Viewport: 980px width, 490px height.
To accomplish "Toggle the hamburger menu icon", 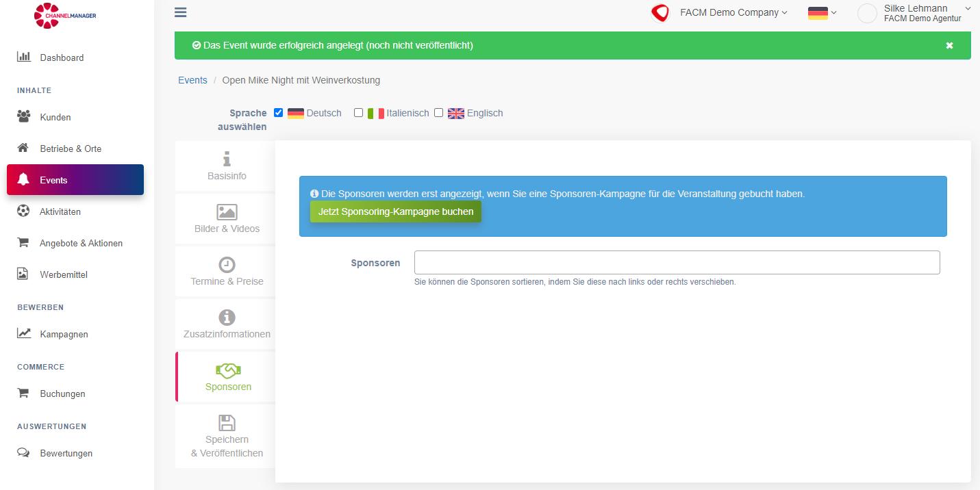I will [181, 12].
